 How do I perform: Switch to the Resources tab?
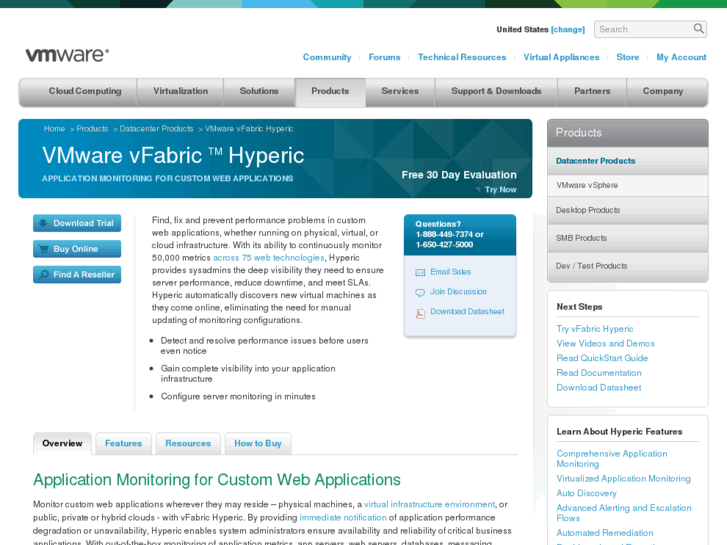pyautogui.click(x=188, y=443)
